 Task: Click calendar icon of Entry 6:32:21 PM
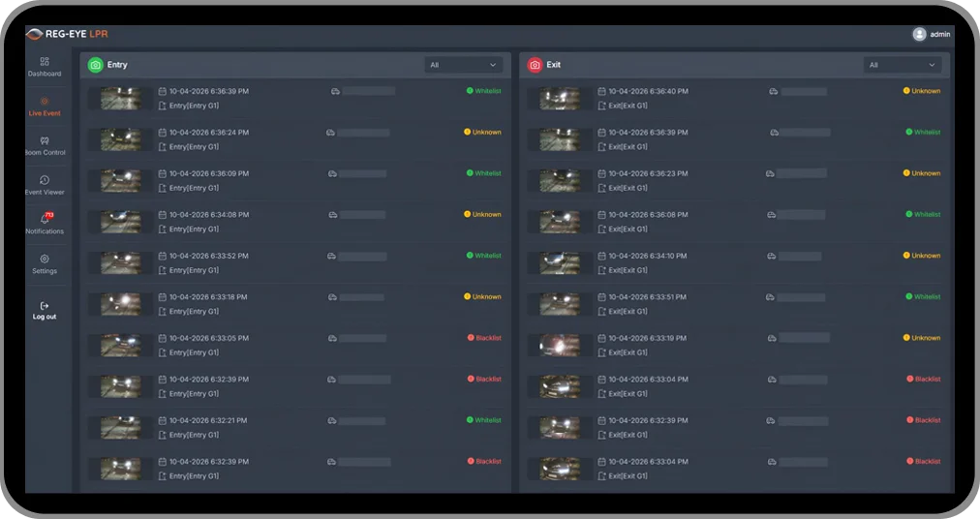[x=162, y=421]
